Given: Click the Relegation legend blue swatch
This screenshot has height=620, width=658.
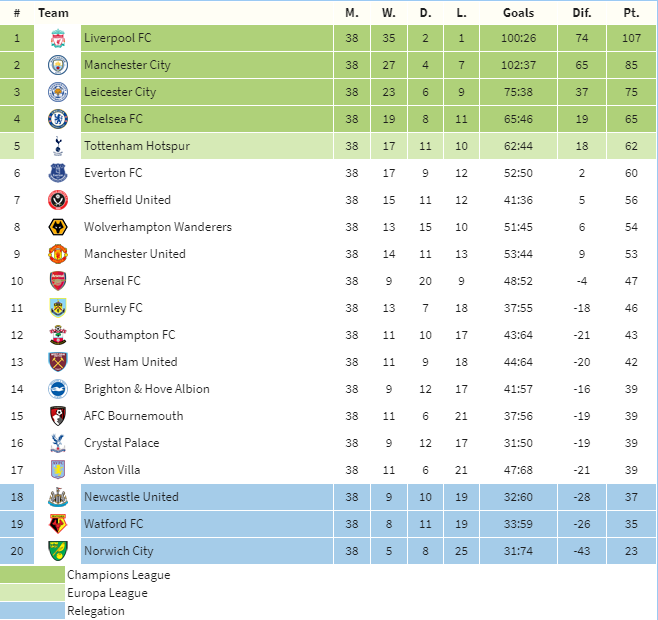Looking at the screenshot, I should (32, 611).
